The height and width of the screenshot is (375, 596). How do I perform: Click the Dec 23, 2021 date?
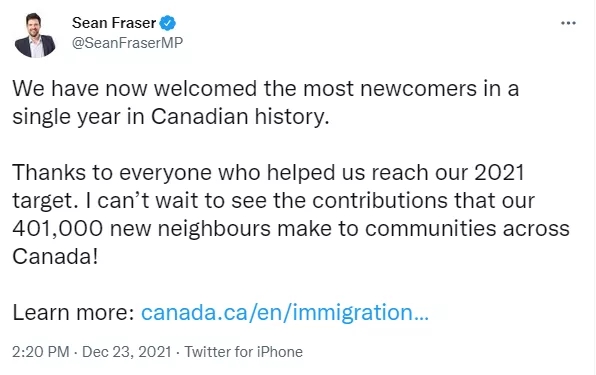pyautogui.click(x=127, y=352)
